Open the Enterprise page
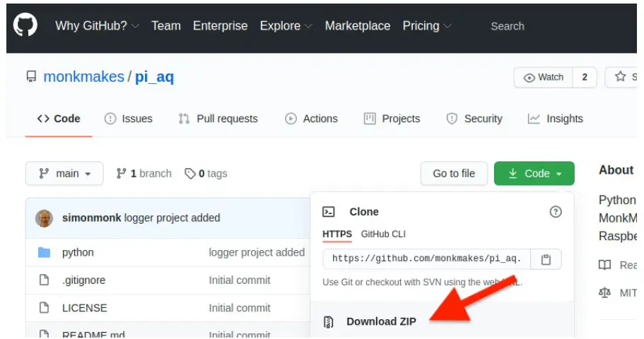The width and height of the screenshot is (644, 339). pos(220,26)
